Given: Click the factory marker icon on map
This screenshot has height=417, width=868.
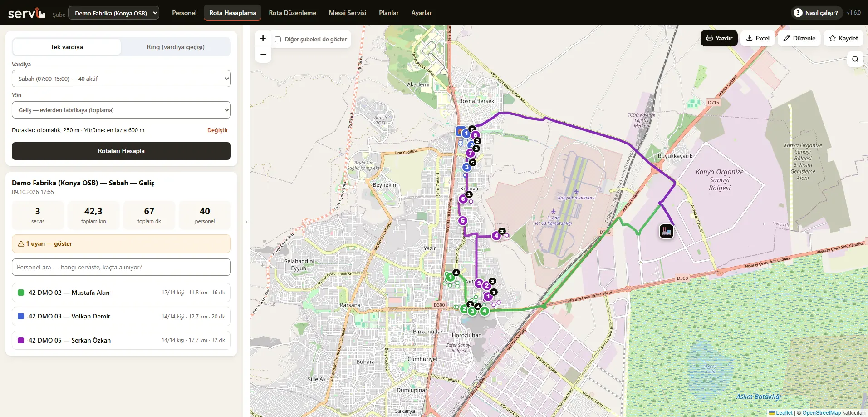Looking at the screenshot, I should (x=666, y=231).
